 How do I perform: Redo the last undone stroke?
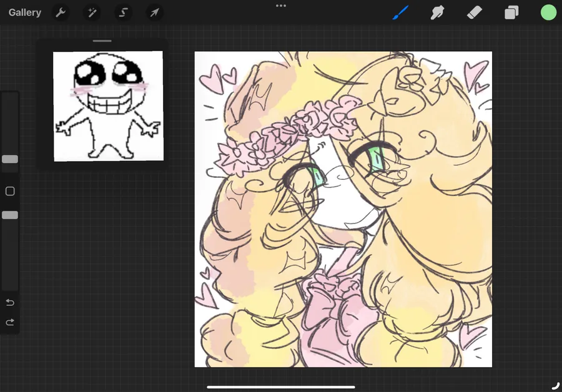(x=10, y=322)
